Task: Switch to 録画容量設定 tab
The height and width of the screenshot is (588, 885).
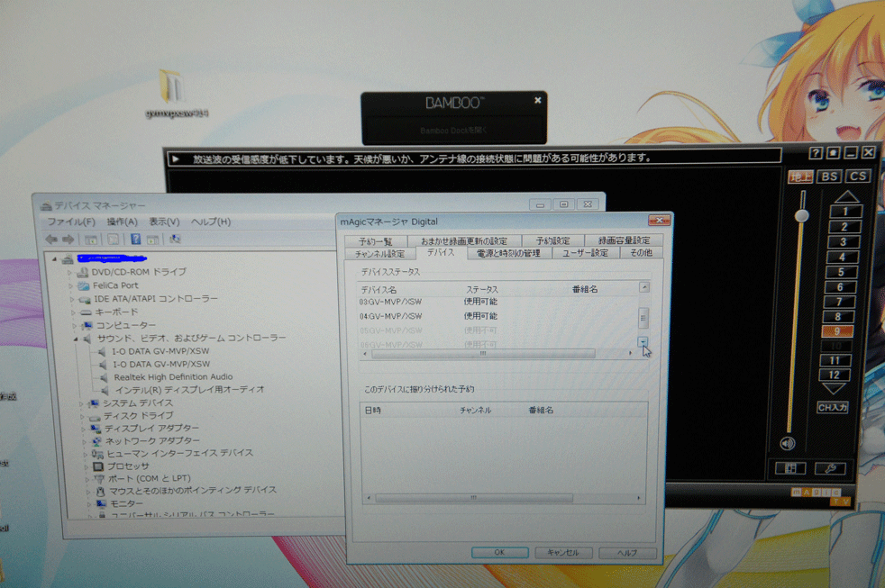Action: point(624,240)
